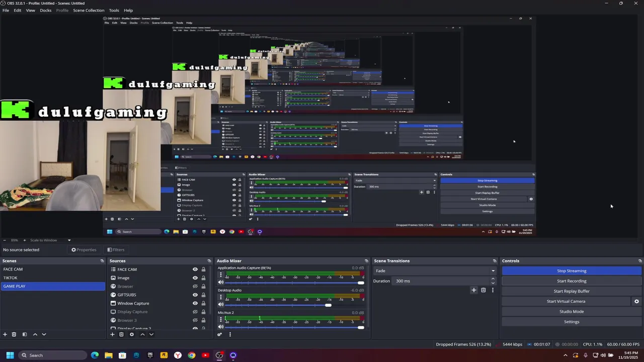644x362 pixels.
Task: Open Settings from Controls panel
Action: [x=572, y=322]
